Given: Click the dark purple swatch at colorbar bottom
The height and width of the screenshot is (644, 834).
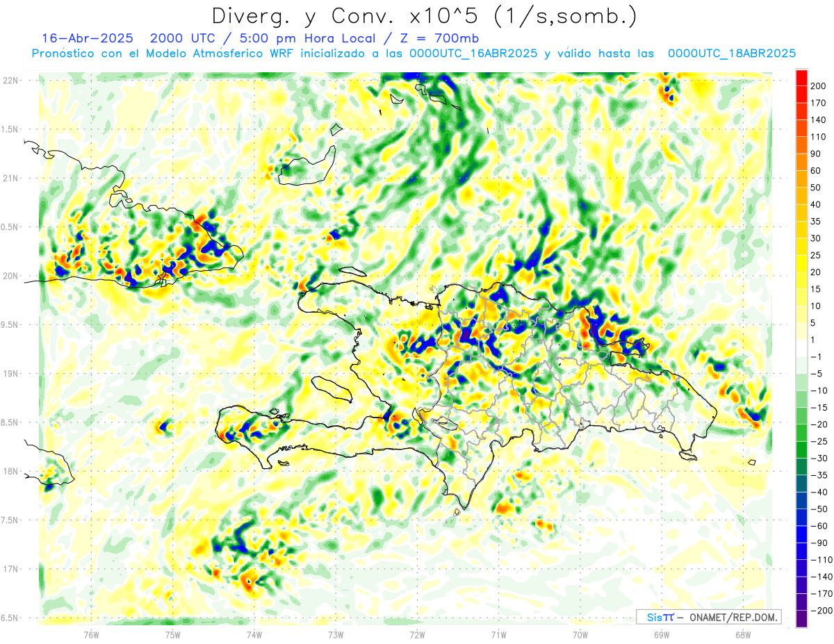Looking at the screenshot, I should [x=802, y=618].
